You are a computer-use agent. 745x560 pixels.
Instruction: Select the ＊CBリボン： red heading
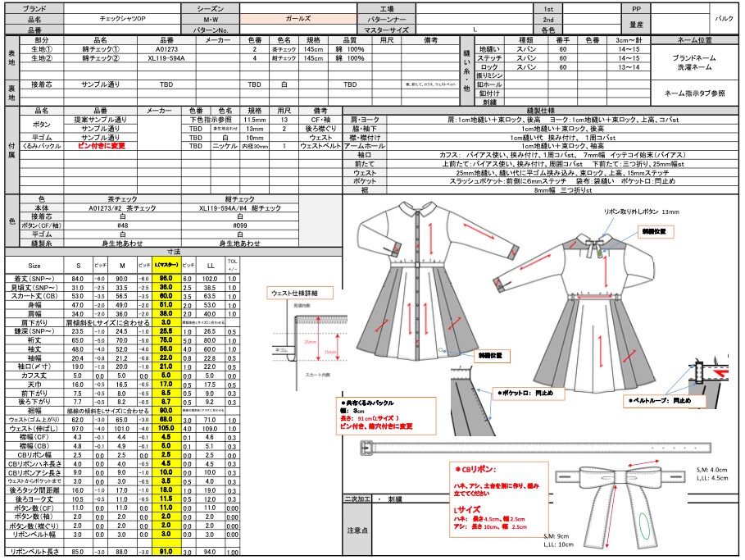(x=475, y=469)
